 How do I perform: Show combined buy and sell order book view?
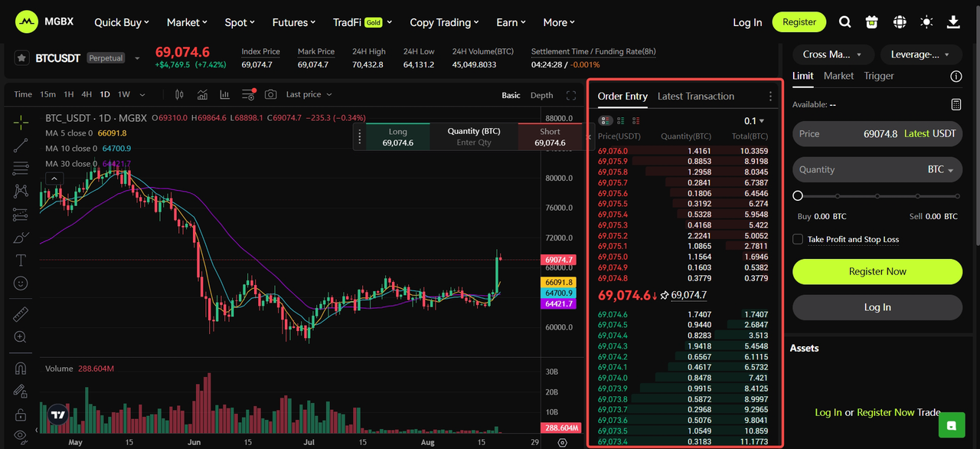point(606,121)
